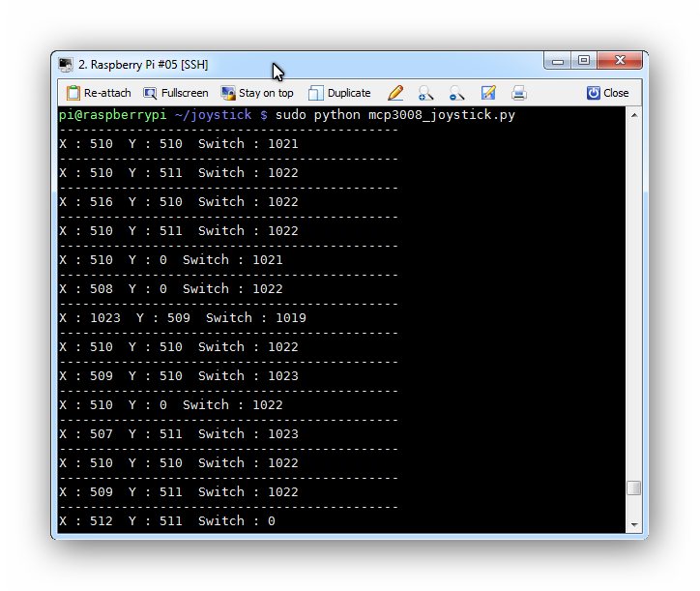Click the pencil edit icon
Viewport: 700px width, 591px height.
[x=395, y=93]
